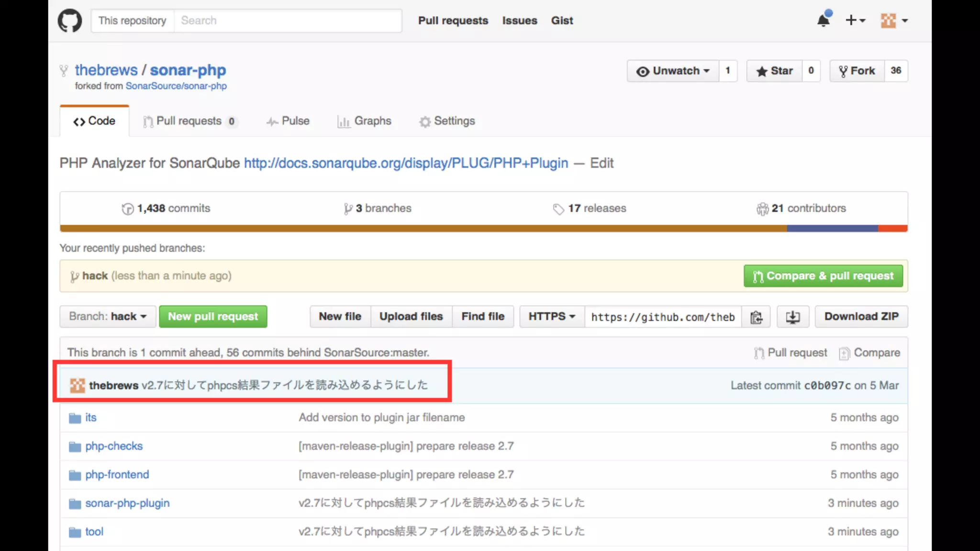Go to Pull requests in top nav
This screenshot has height=551, width=980.
(x=453, y=21)
